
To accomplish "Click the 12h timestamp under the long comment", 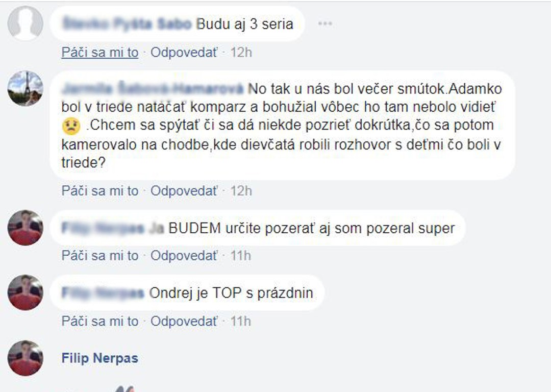I will pyautogui.click(x=241, y=191).
